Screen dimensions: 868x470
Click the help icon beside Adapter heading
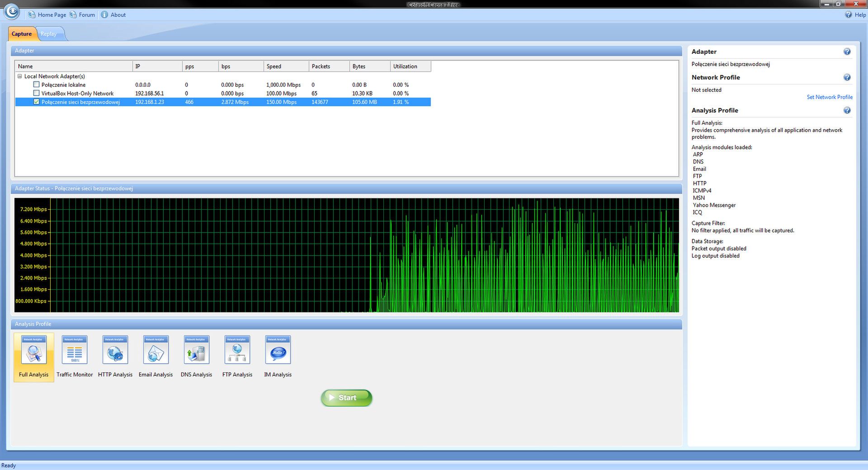[847, 52]
